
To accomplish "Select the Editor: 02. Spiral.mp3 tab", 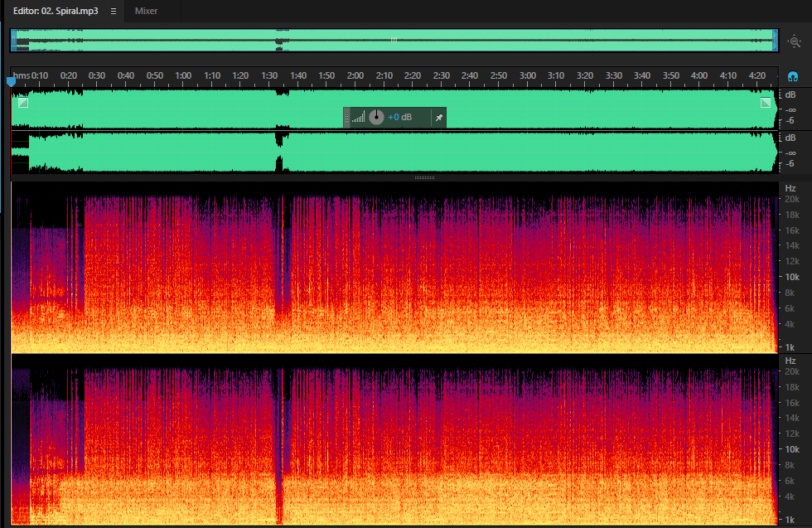I will click(x=56, y=11).
